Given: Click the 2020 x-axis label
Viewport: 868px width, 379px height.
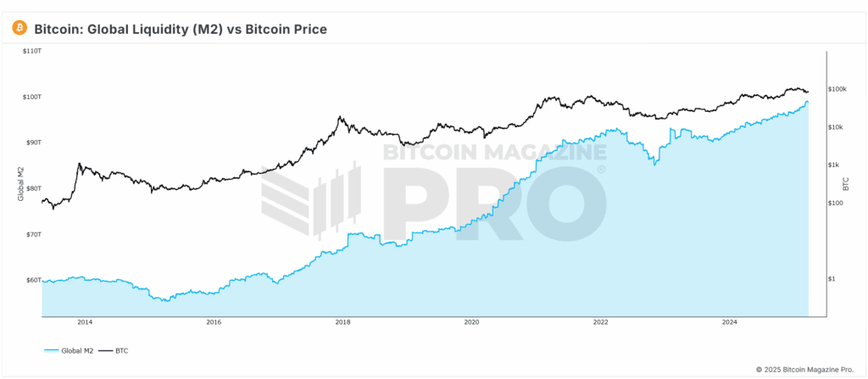Looking at the screenshot, I should 471,322.
